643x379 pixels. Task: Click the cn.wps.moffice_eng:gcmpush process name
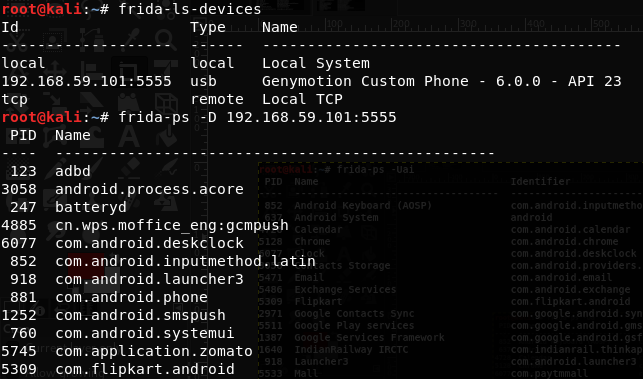point(172,225)
